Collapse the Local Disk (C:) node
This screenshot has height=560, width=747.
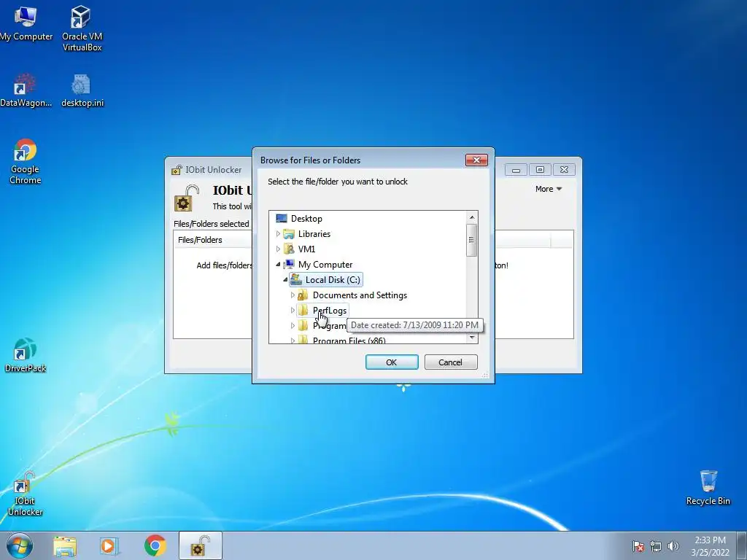pos(285,279)
